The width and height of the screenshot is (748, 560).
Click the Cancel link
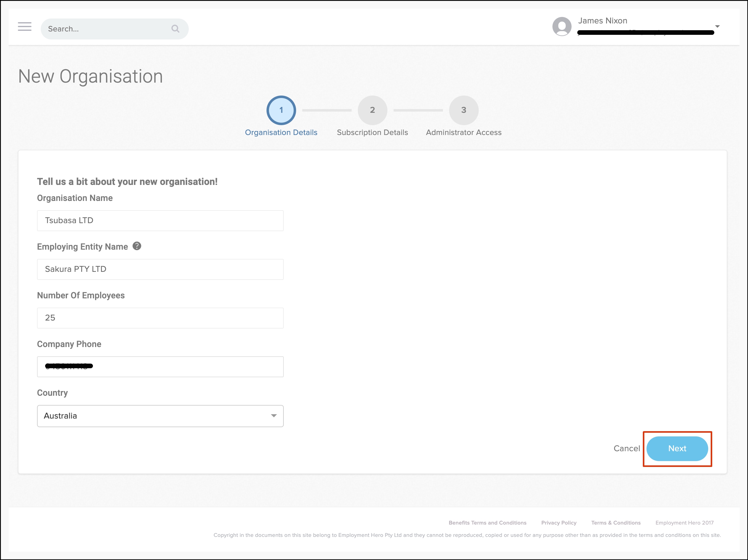[626, 448]
